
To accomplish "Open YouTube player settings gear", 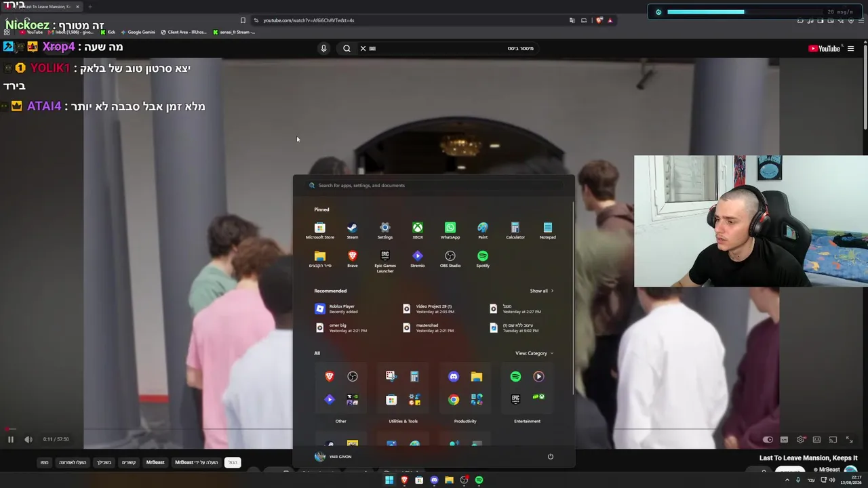I will (801, 439).
